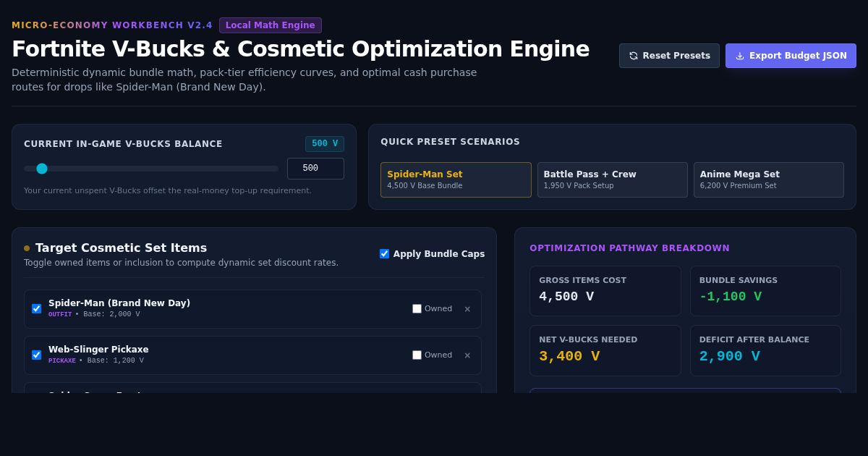The image size is (868, 456).
Task: Click the Bundle Savings -1,100 V value
Action: 731,297
